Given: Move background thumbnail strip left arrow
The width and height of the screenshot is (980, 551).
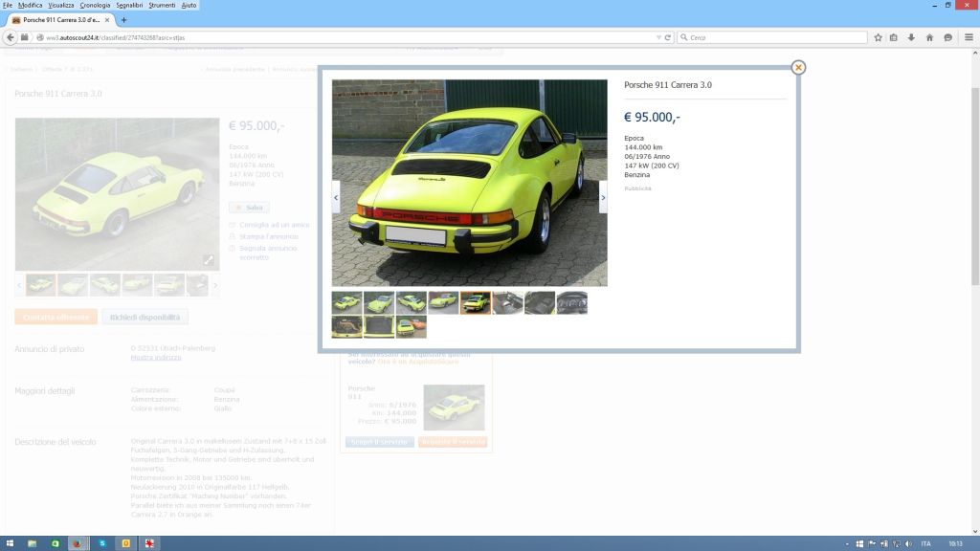Looking at the screenshot, I should tap(19, 285).
